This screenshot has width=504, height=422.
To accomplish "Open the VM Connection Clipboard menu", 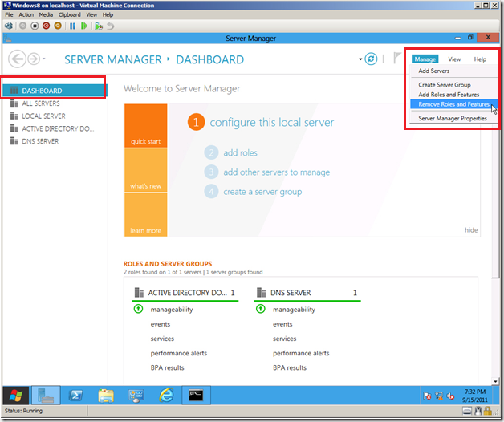I will 70,14.
